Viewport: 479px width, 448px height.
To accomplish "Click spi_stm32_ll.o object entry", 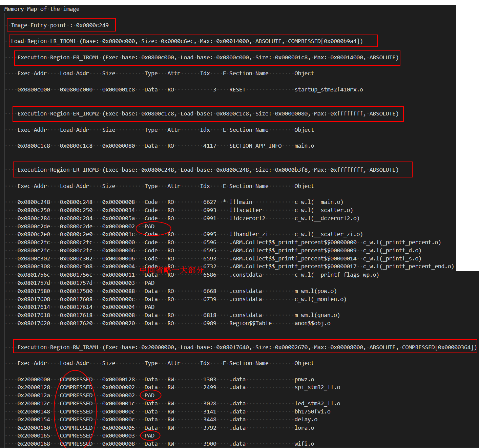I will [317, 387].
